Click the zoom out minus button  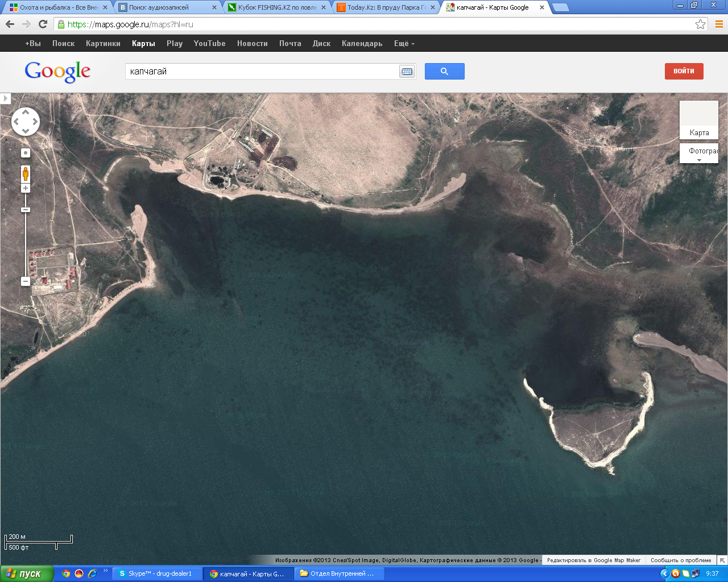(x=26, y=281)
